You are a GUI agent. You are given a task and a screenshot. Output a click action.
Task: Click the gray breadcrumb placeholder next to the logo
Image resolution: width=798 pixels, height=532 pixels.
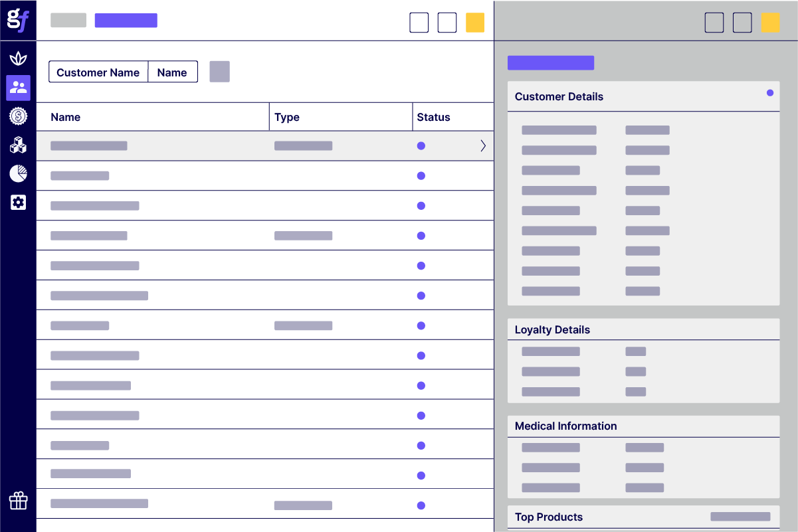68,21
